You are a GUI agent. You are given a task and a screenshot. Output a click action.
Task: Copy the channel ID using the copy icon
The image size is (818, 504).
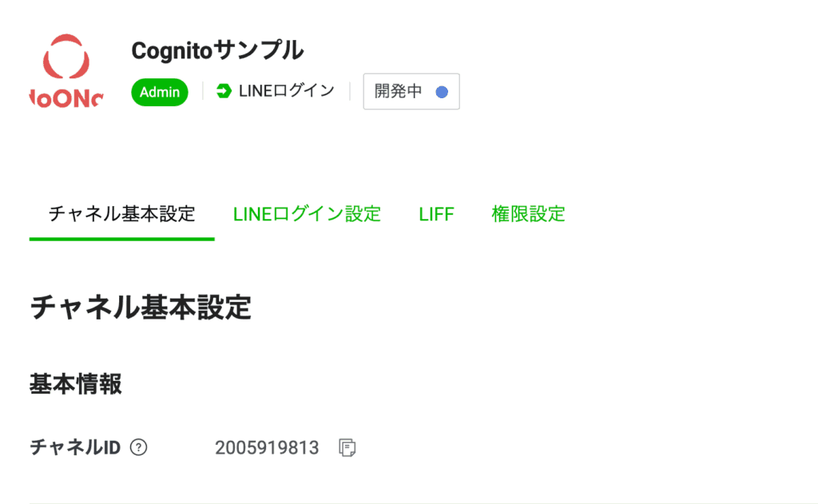tap(347, 448)
